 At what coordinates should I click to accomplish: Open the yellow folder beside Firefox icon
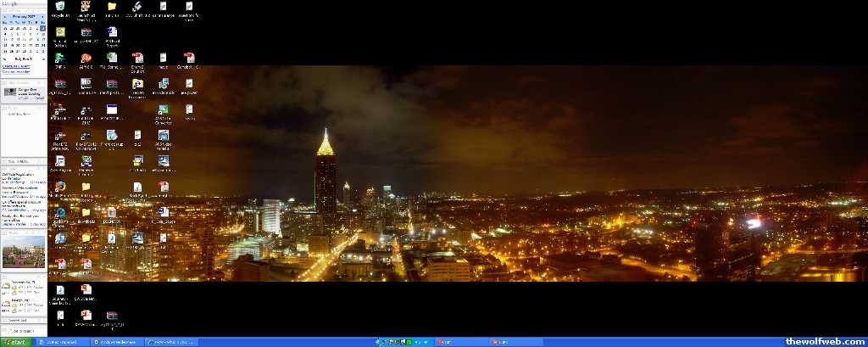tap(86, 187)
